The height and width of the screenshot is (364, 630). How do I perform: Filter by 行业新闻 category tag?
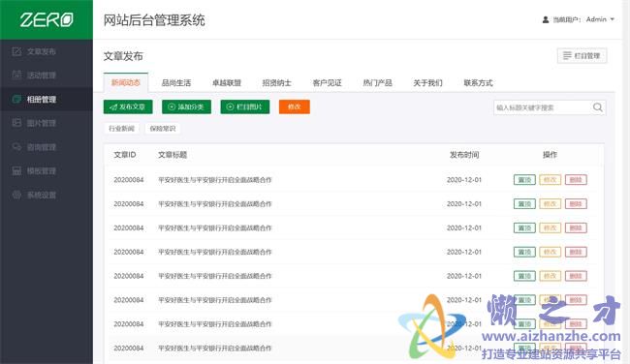[121, 129]
